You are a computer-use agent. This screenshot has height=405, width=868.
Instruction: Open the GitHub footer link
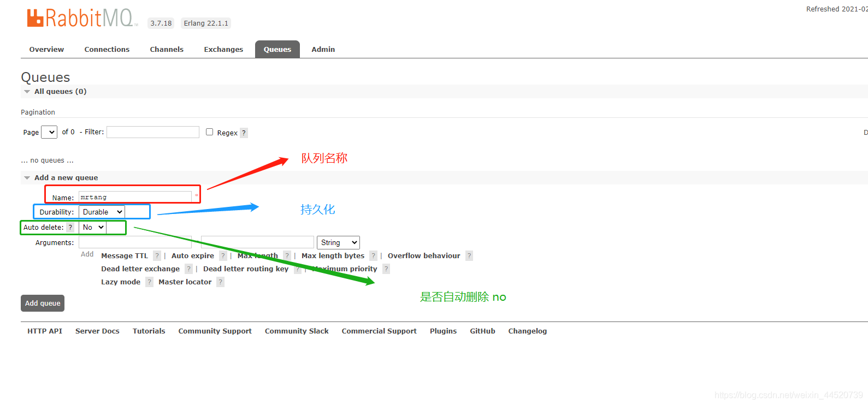coord(483,331)
